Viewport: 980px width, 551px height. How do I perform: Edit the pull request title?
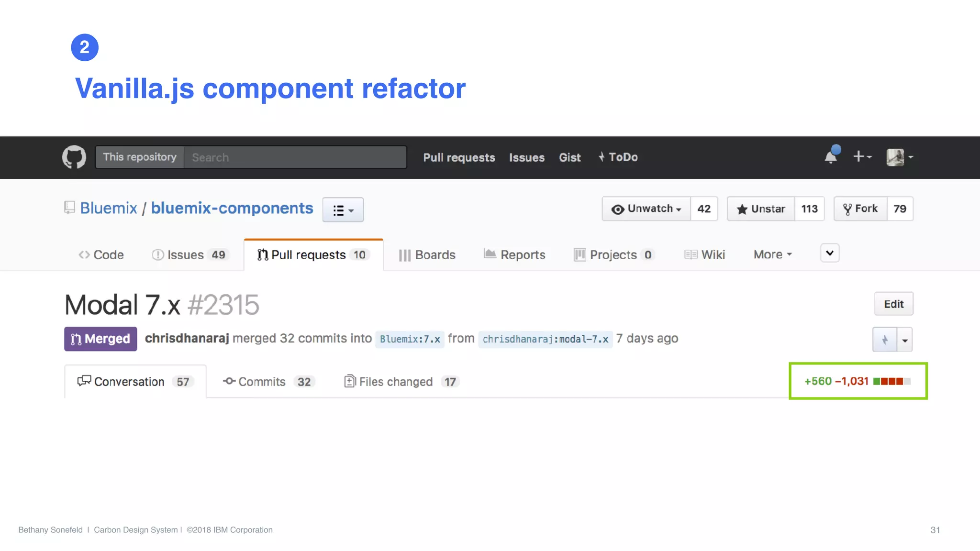point(893,304)
